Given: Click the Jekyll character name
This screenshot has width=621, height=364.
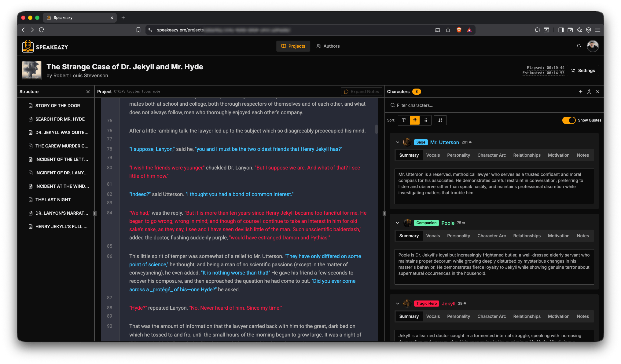Looking at the screenshot, I should coord(448,304).
